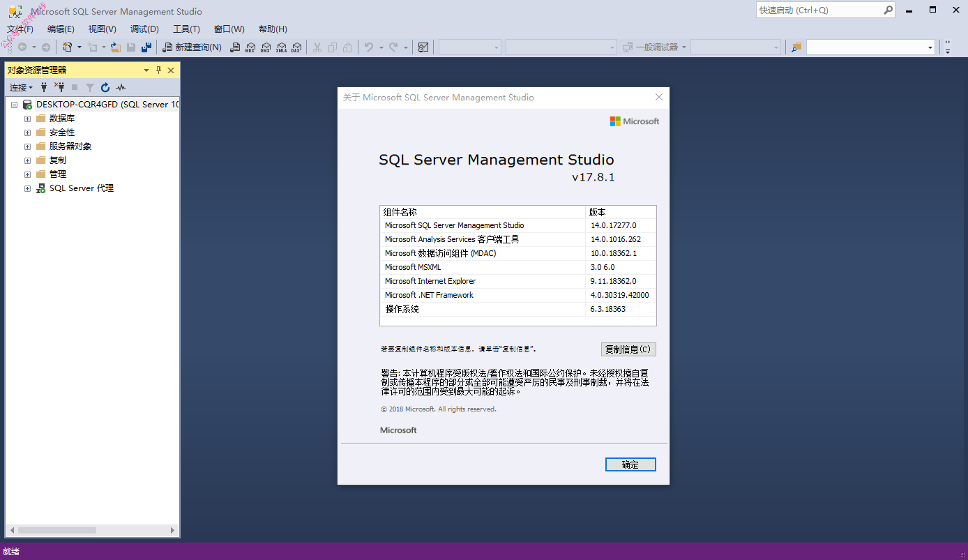The height and width of the screenshot is (560, 968).
Task: Click the Stop square icon in Object Explorer
Action: pyautogui.click(x=75, y=87)
